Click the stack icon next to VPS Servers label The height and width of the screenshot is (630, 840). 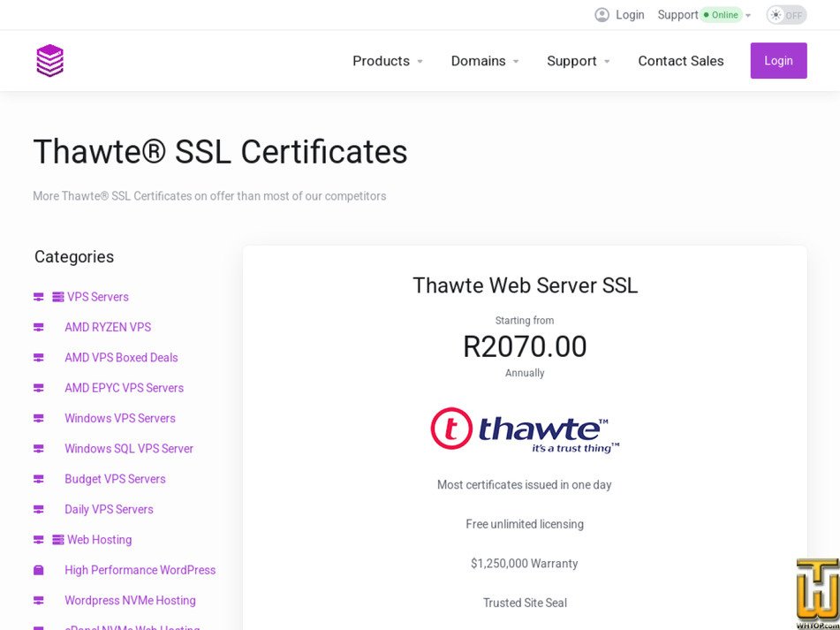[x=58, y=297]
